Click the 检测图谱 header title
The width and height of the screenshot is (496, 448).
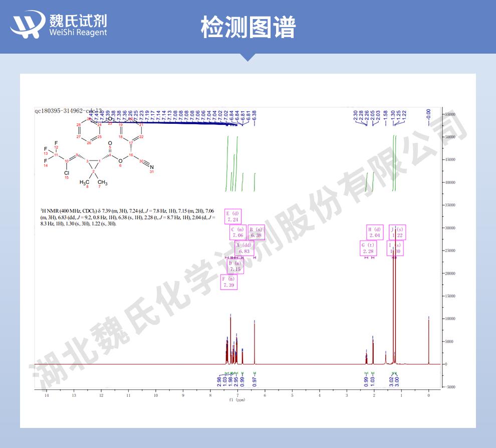[x=247, y=27]
